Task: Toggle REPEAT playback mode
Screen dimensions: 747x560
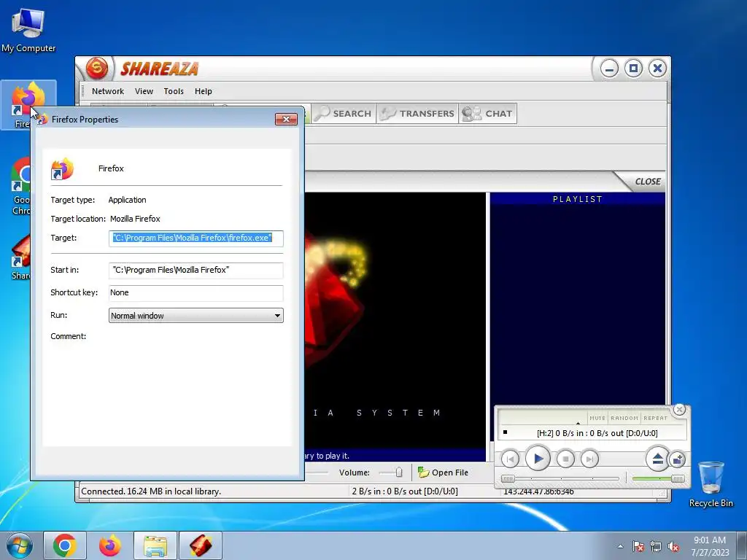Action: click(656, 418)
